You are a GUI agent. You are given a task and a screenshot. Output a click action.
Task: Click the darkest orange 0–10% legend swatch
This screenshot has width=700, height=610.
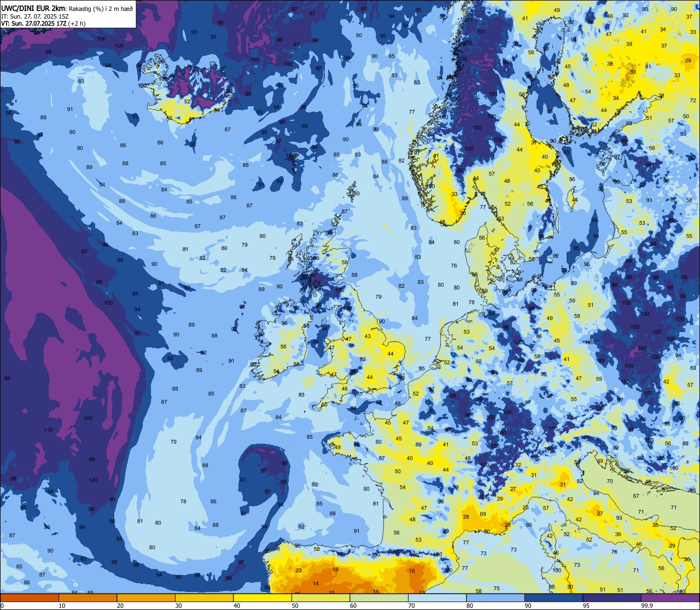click(x=30, y=598)
